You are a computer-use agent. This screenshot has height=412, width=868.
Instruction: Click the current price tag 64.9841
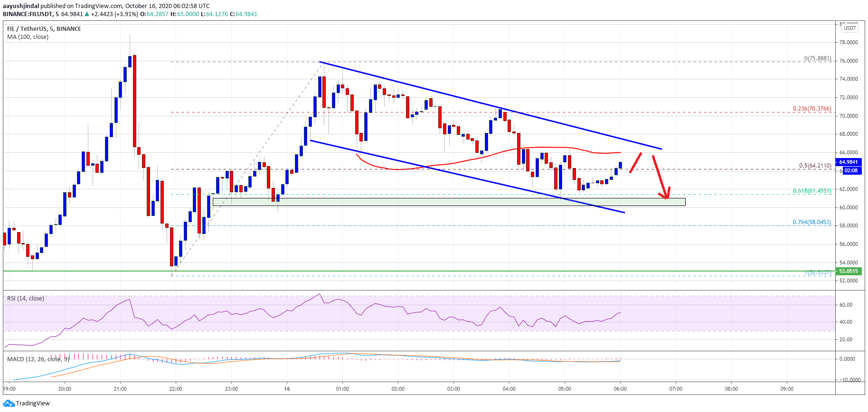coord(849,162)
